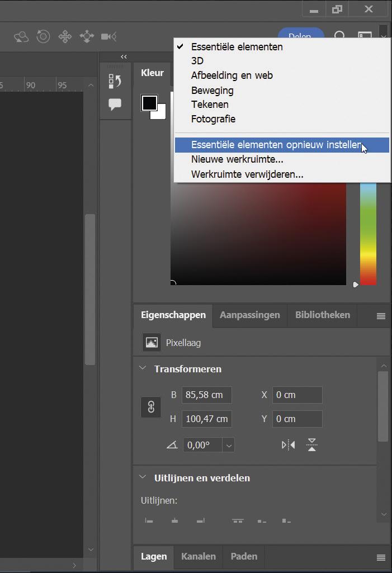Click Essentiële elementen opnieuw instellen
Screen dimensions: 392x573
click(x=282, y=145)
